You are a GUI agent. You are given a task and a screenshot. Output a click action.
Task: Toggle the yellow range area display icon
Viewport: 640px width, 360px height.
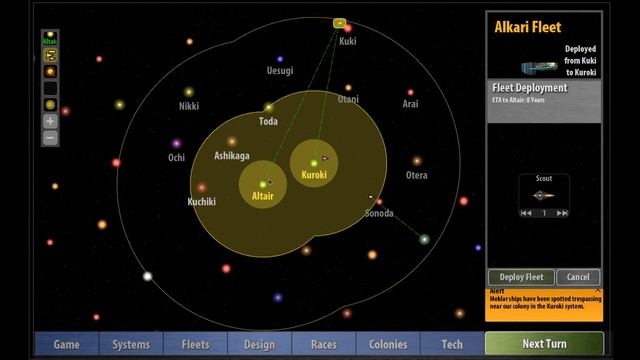50,104
